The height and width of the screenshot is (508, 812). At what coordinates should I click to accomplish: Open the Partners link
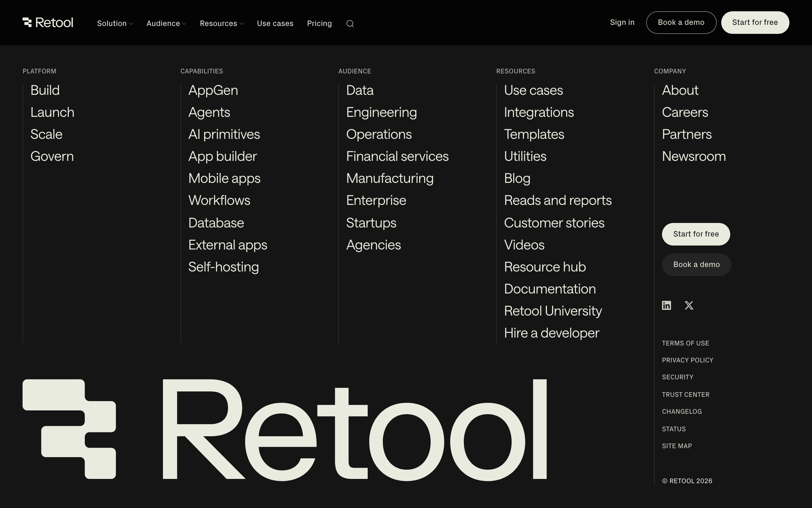(x=687, y=134)
